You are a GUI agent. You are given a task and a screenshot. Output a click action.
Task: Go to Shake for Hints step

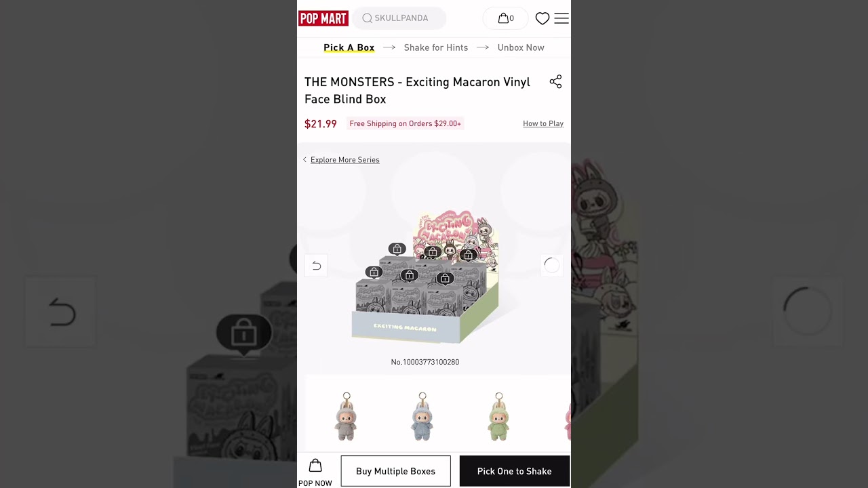[436, 47]
